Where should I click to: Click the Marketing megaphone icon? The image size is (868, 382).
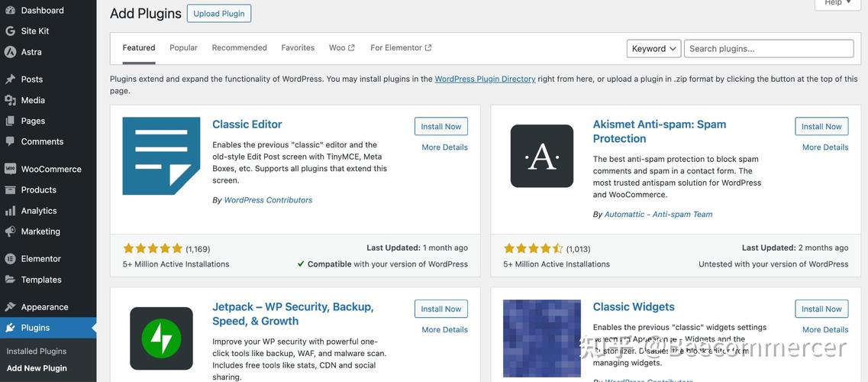pos(10,231)
